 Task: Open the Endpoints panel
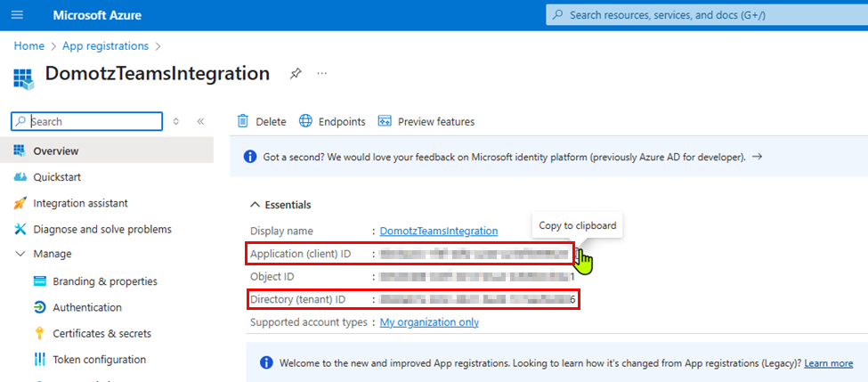[332, 122]
